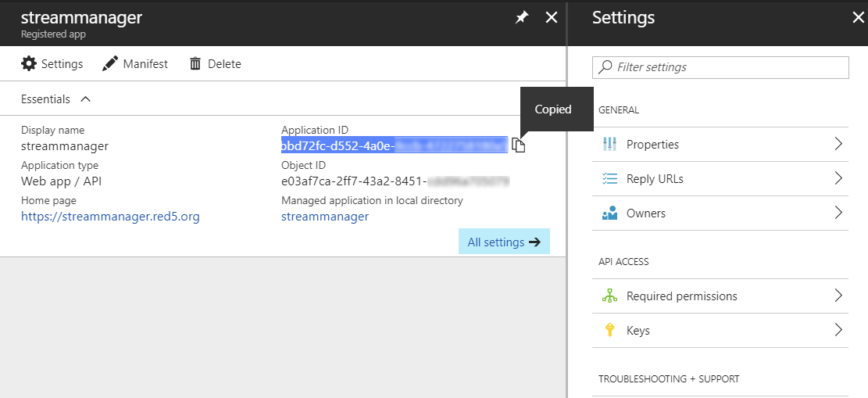868x398 pixels.
Task: Expand Properties row chevron
Action: pyautogui.click(x=838, y=144)
